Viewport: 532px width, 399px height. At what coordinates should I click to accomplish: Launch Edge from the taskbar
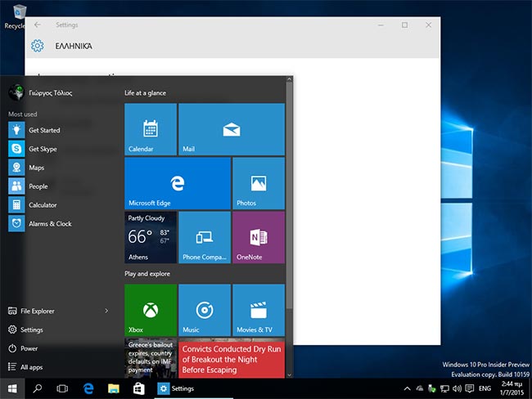(x=88, y=388)
